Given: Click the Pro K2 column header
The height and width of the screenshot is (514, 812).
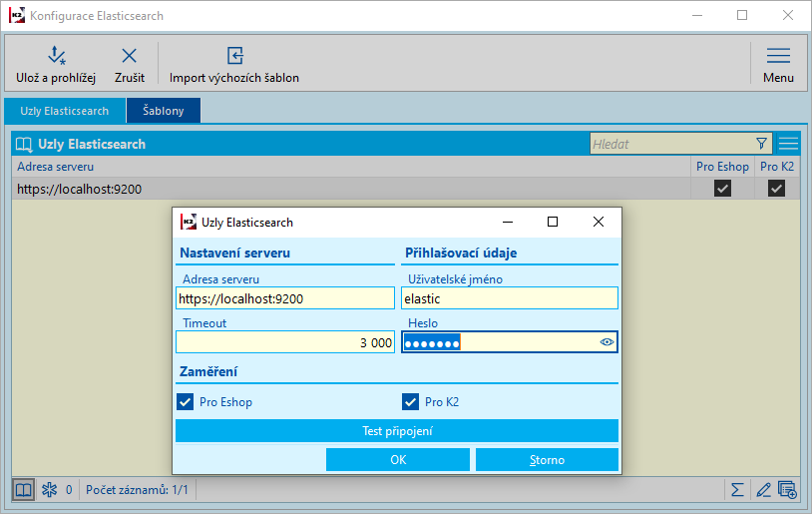Looking at the screenshot, I should 777,167.
